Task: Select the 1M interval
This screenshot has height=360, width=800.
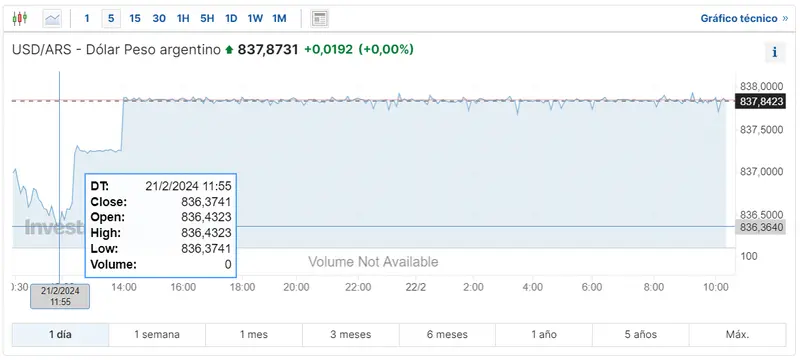Action: point(279,19)
